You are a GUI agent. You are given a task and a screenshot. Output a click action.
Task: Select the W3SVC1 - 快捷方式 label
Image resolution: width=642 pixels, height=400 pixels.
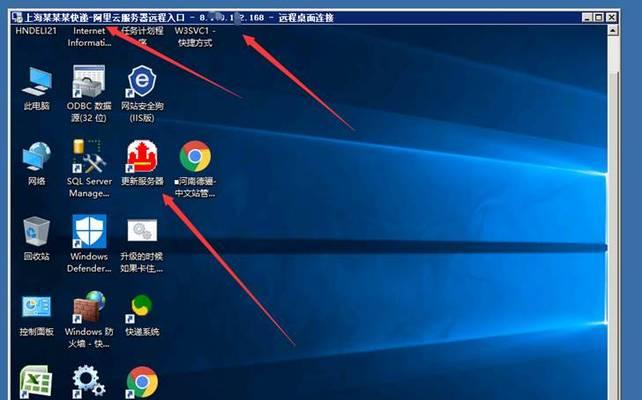tap(195, 36)
